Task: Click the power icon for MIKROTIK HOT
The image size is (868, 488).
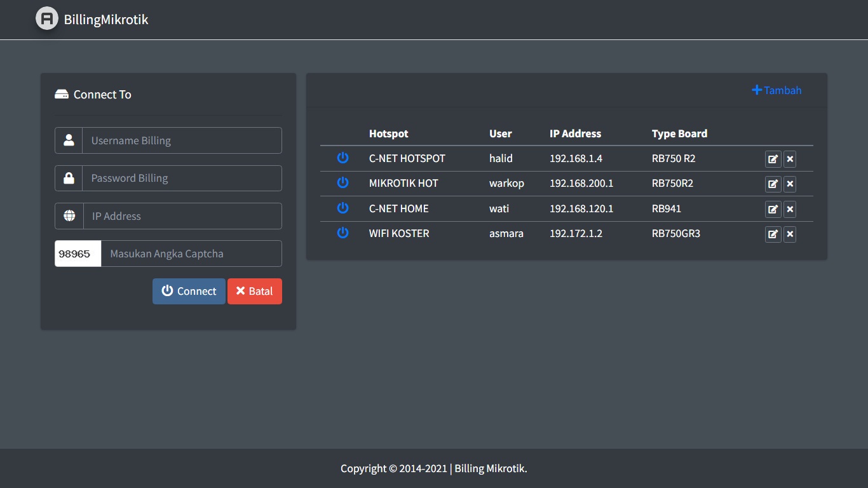Action: pos(342,183)
